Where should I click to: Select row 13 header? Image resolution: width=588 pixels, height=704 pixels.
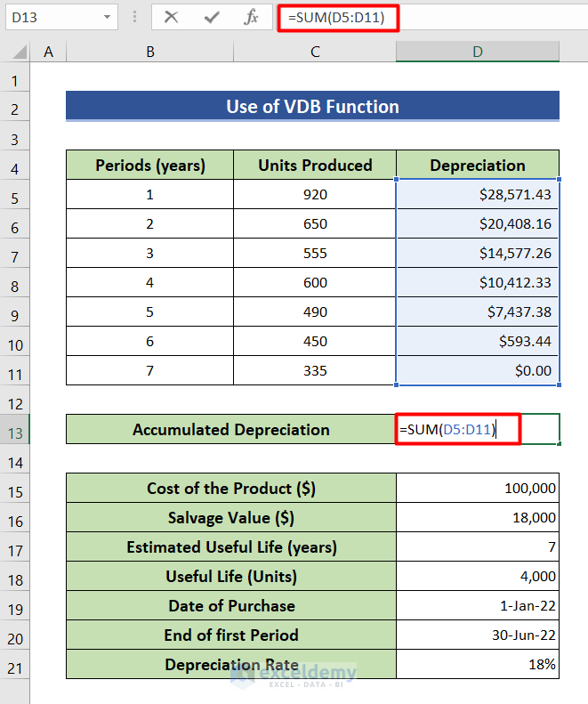pos(14,433)
